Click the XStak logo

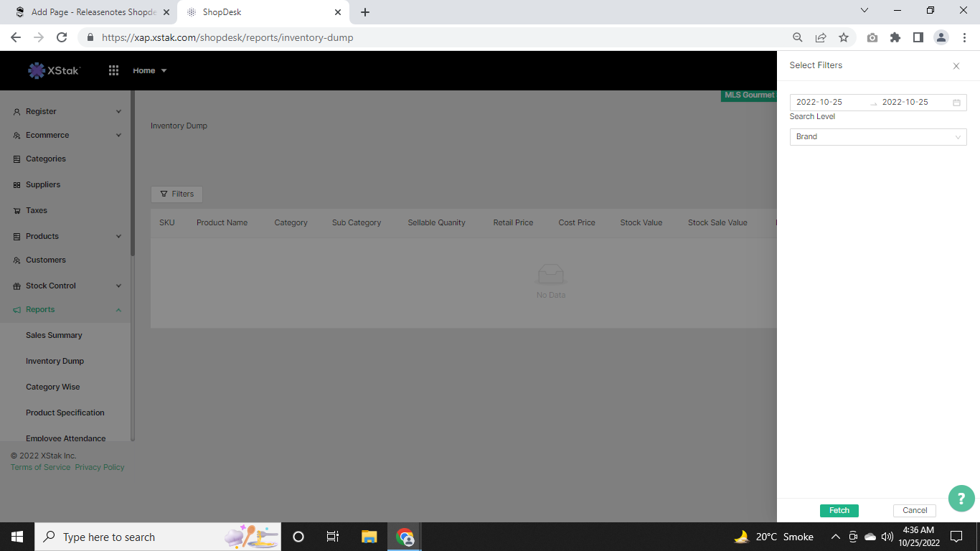(55, 70)
